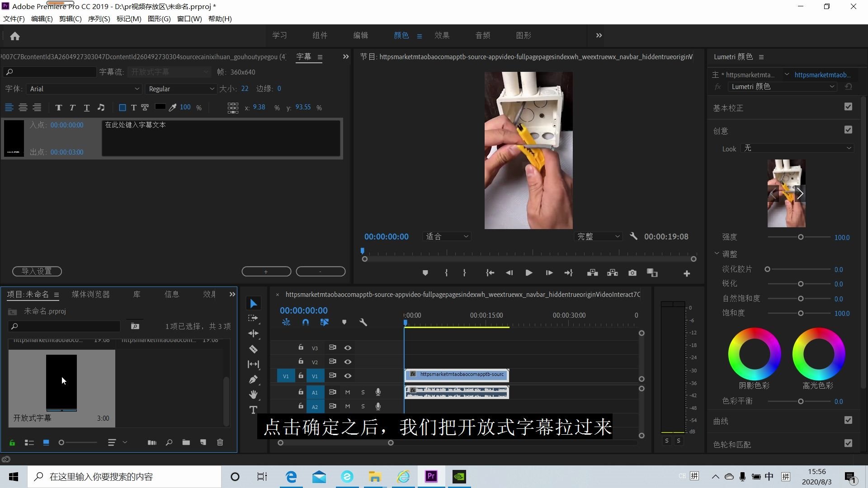The height and width of the screenshot is (488, 868).
Task: Select the Type tool
Action: pos(253,410)
